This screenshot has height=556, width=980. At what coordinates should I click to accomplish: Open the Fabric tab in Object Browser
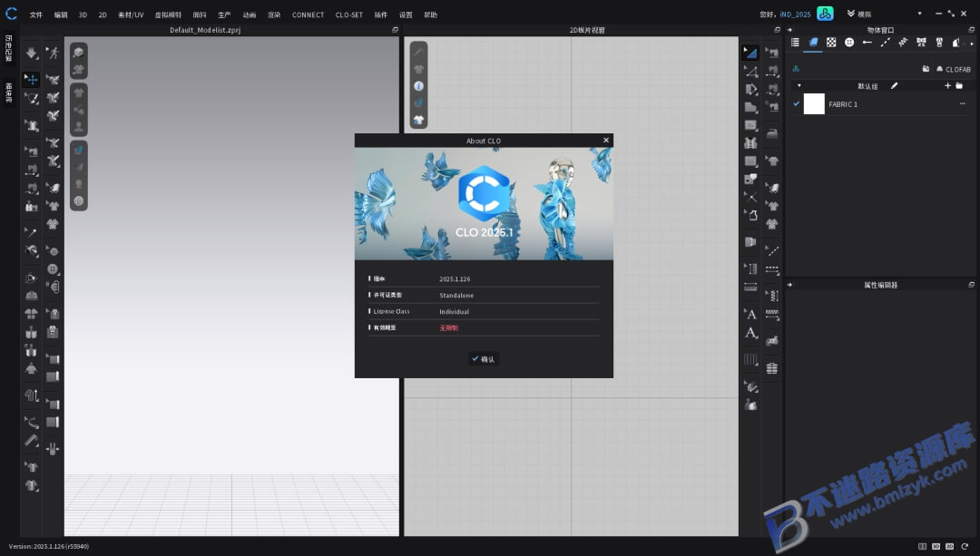point(813,43)
